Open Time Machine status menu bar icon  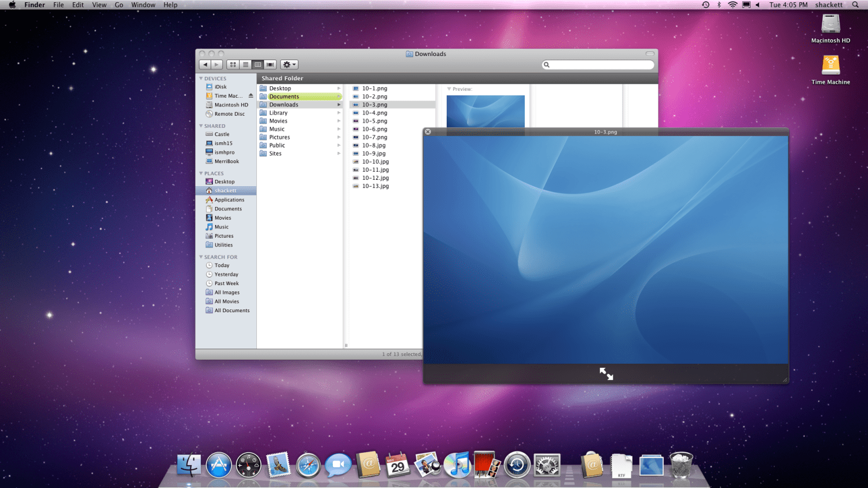pyautogui.click(x=705, y=5)
